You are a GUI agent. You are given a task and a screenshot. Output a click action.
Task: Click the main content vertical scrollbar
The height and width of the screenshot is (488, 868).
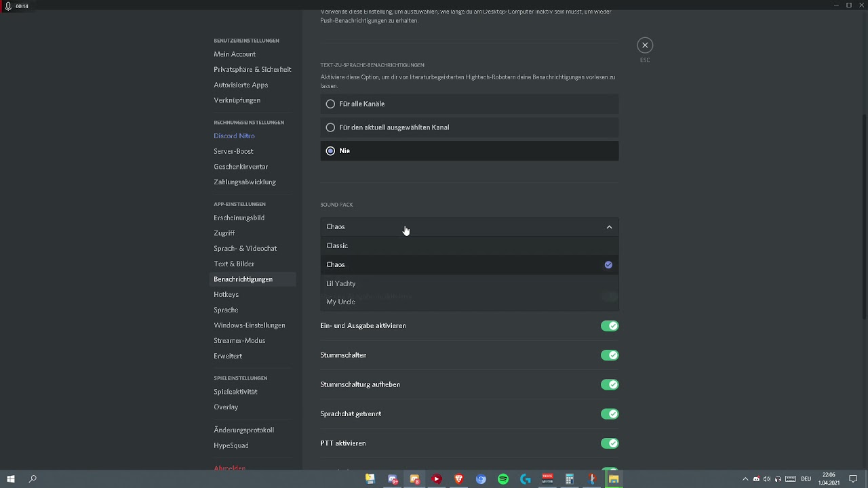(x=864, y=217)
